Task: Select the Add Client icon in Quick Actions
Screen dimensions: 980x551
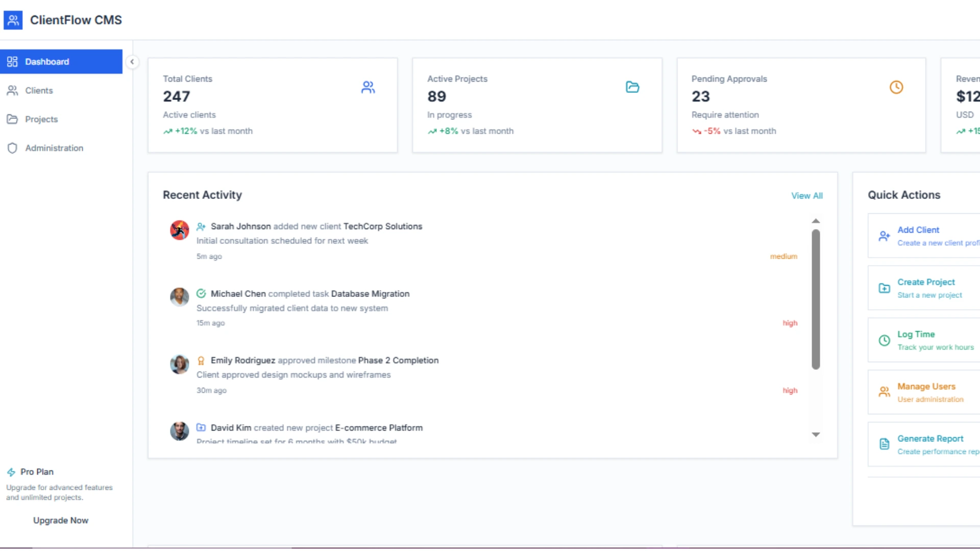Action: pos(884,236)
